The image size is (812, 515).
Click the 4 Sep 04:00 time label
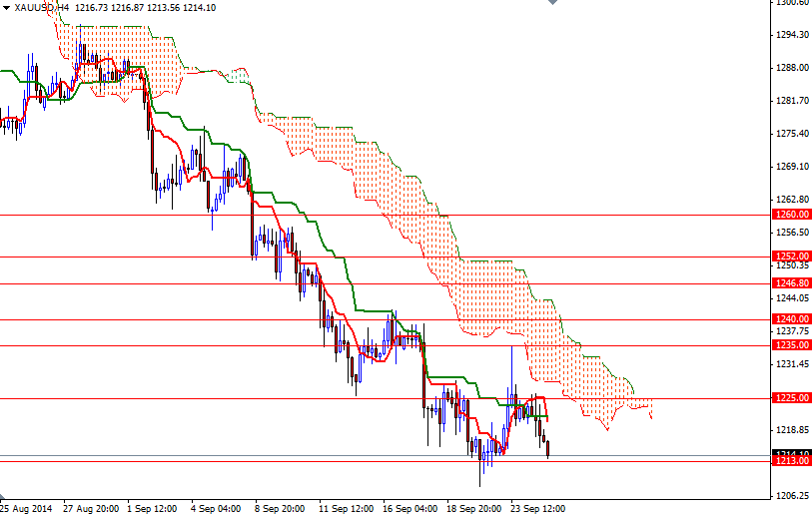[216, 509]
